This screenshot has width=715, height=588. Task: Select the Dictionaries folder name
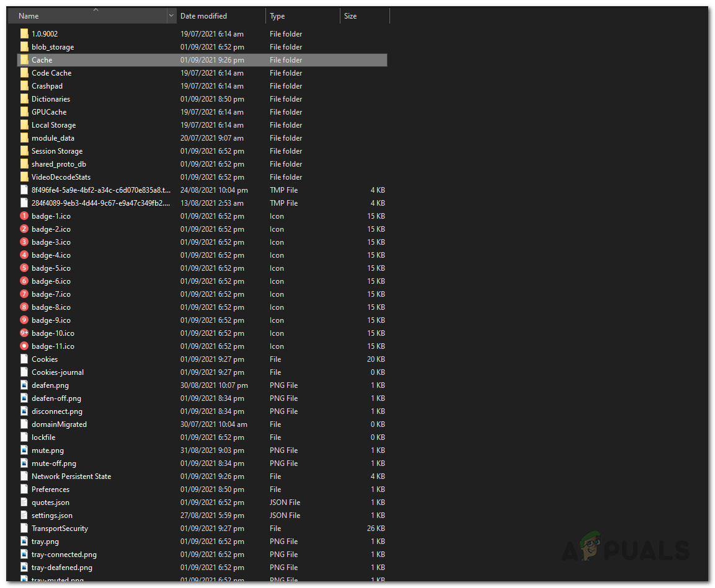[51, 99]
